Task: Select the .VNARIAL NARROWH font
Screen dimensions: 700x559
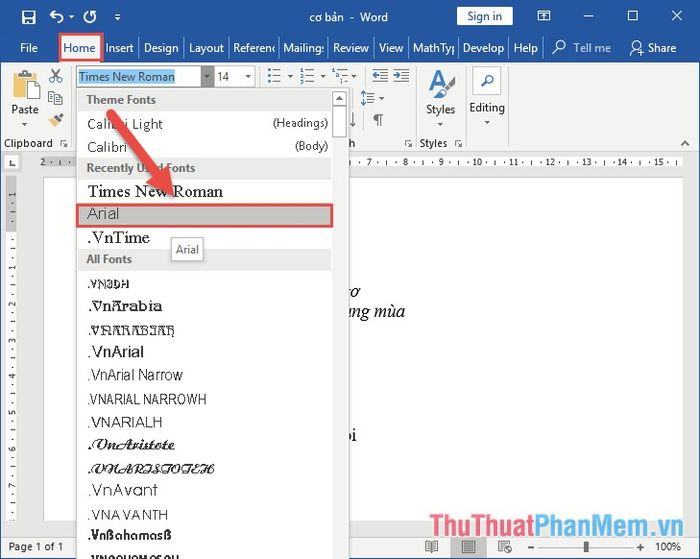Action: point(204,399)
